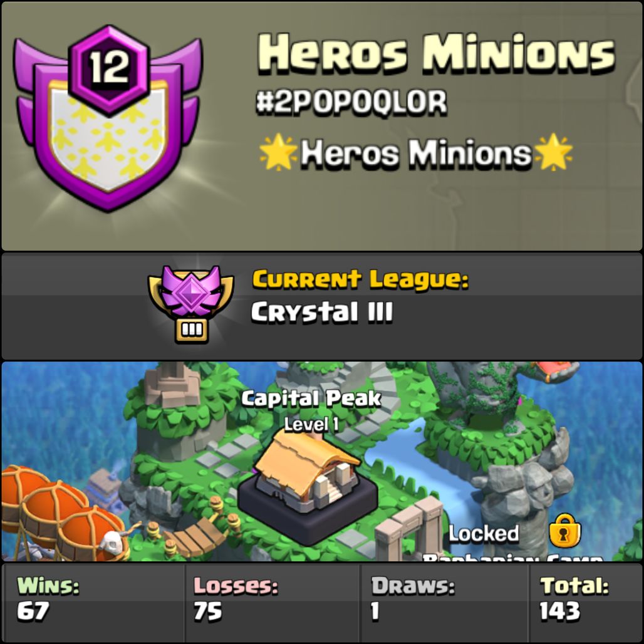This screenshot has height=644, width=644.
Task: Click the Total: 143 stat cell
Action: (585, 601)
